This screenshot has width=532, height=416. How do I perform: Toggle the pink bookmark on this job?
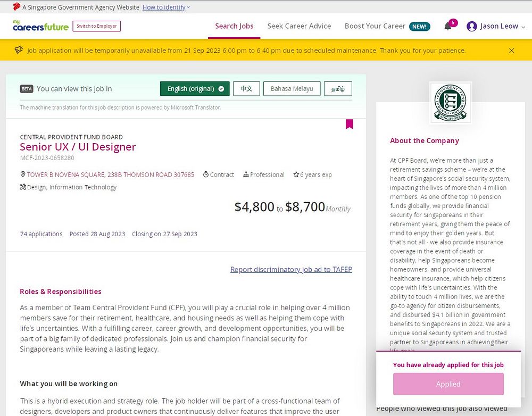pyautogui.click(x=349, y=124)
